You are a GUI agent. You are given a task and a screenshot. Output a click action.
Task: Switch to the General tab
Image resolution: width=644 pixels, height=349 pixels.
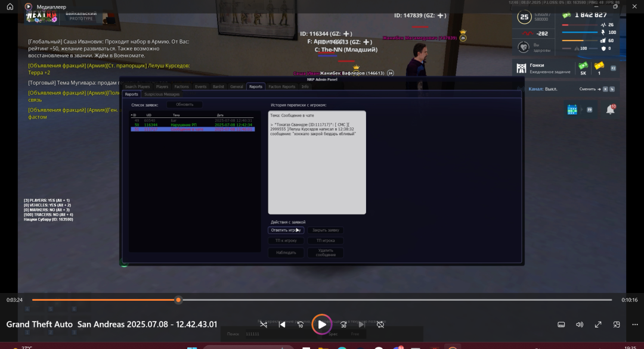click(x=237, y=86)
